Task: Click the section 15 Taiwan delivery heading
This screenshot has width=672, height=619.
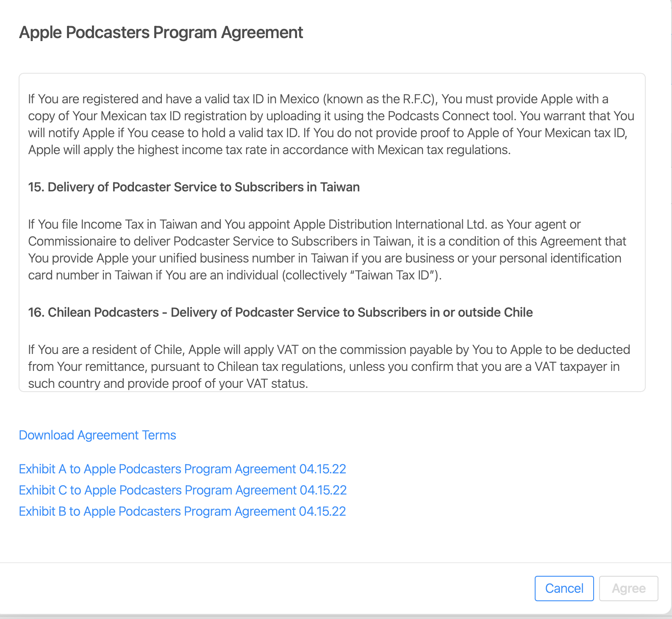Action: click(x=194, y=187)
